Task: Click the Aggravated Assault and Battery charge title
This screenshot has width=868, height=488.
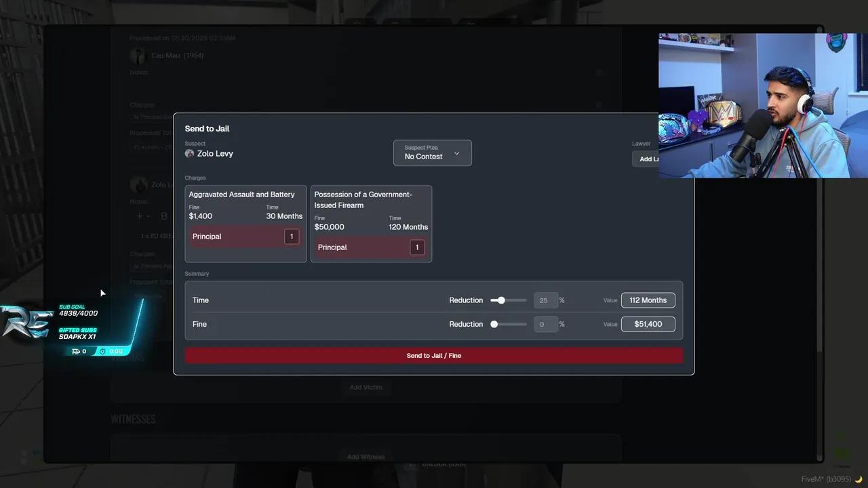Action: coord(242,195)
